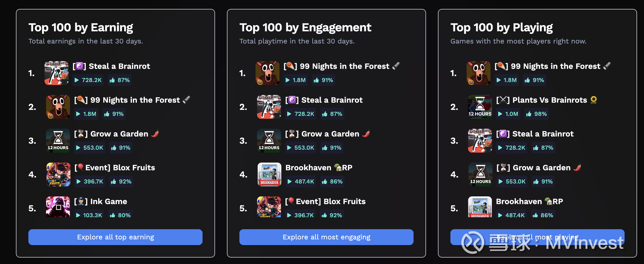Open Brookhaven RP icon in Engagement list

pos(269,174)
